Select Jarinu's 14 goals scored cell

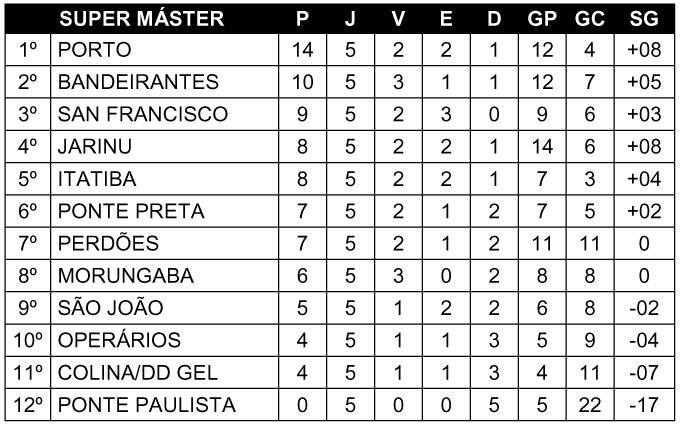tap(542, 147)
